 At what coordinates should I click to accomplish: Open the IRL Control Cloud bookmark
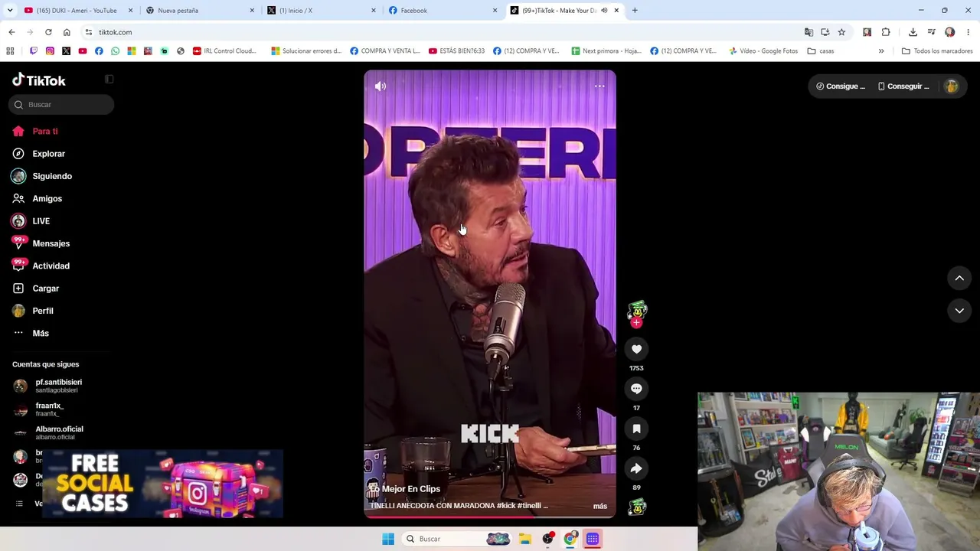coord(224,51)
